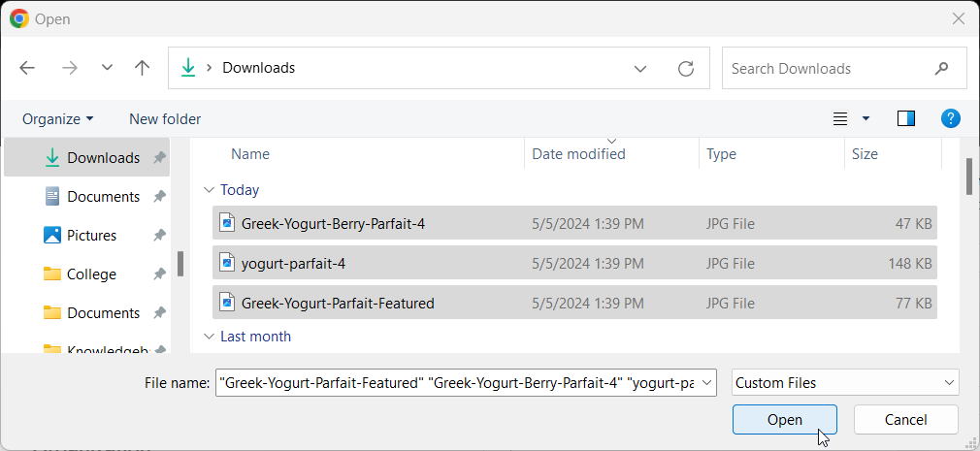Image resolution: width=980 pixels, height=451 pixels.
Task: Click the Up one level arrow
Action: (143, 68)
